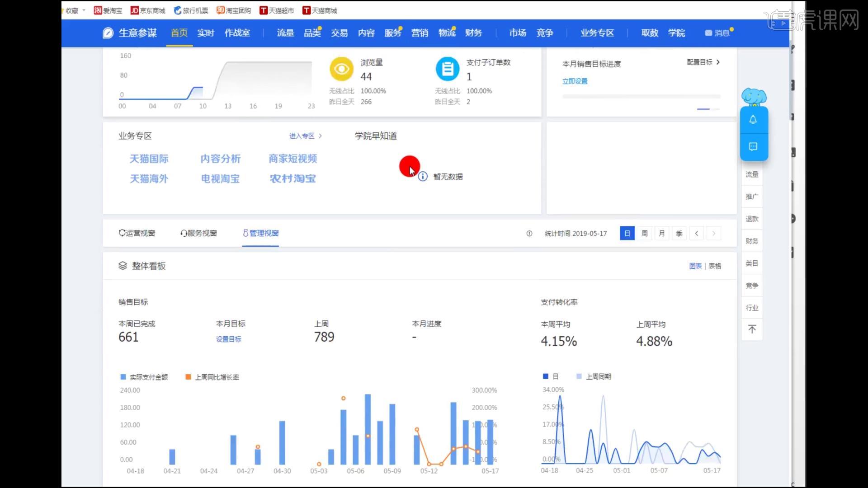
Task: Toggle the 上周同期 legend series
Action: (x=594, y=376)
